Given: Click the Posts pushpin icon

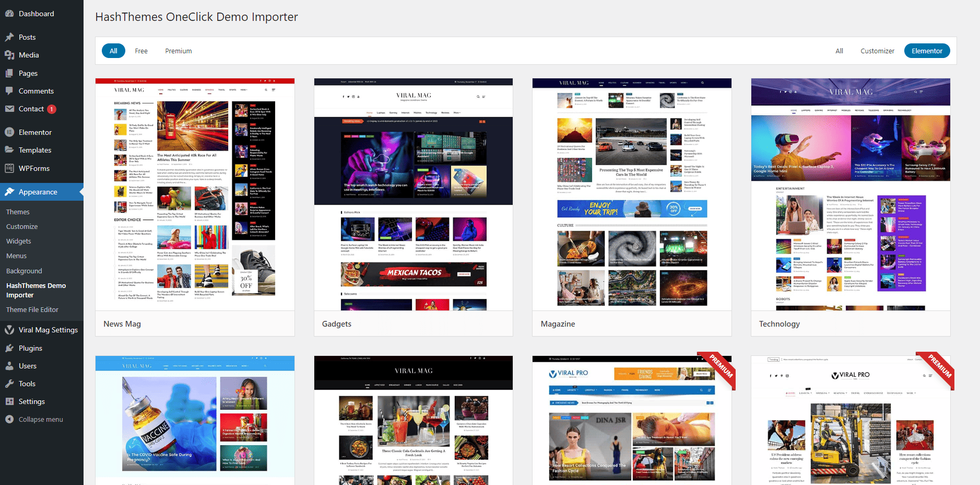Looking at the screenshot, I should point(9,37).
